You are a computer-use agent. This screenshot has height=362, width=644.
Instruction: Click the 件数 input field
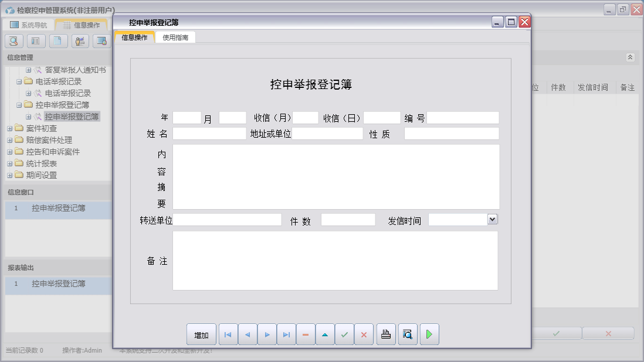click(348, 220)
